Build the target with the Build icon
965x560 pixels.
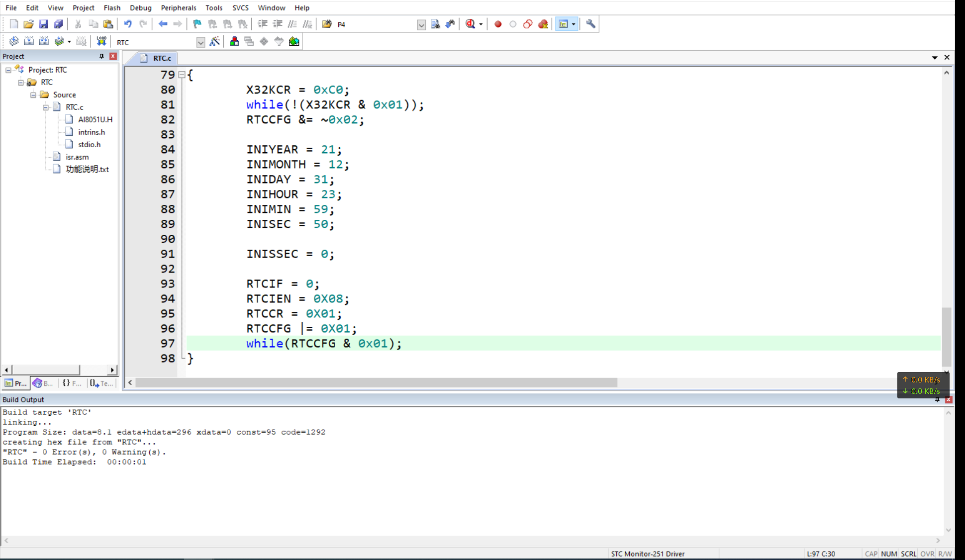[29, 41]
